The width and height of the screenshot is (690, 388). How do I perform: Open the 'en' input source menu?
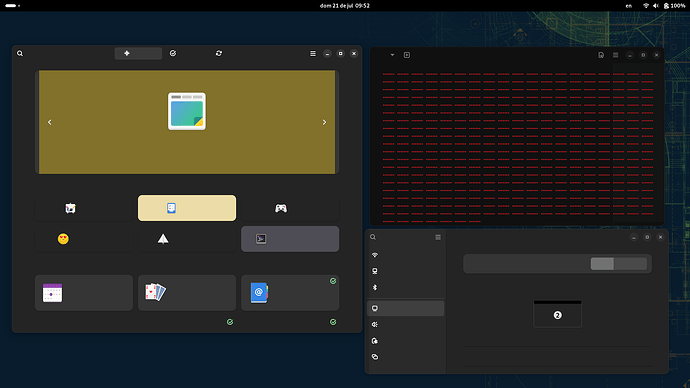coord(629,6)
